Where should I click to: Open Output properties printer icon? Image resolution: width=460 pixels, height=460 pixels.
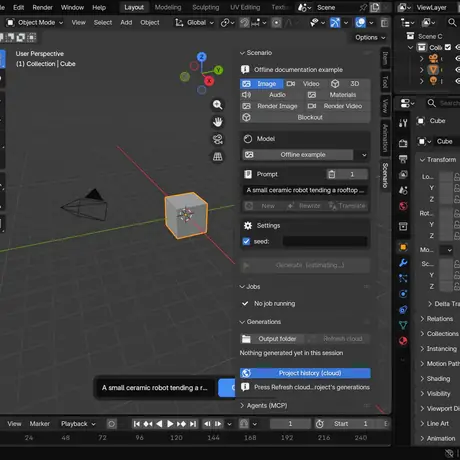[x=403, y=159]
